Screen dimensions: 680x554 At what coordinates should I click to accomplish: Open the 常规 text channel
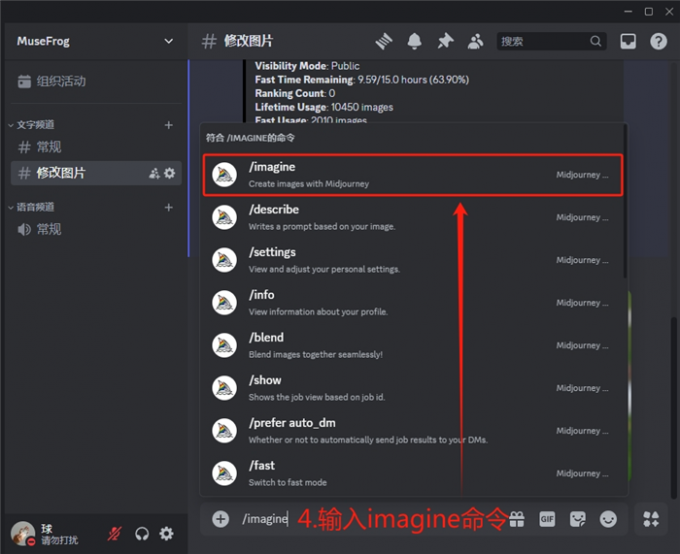[x=96, y=147]
